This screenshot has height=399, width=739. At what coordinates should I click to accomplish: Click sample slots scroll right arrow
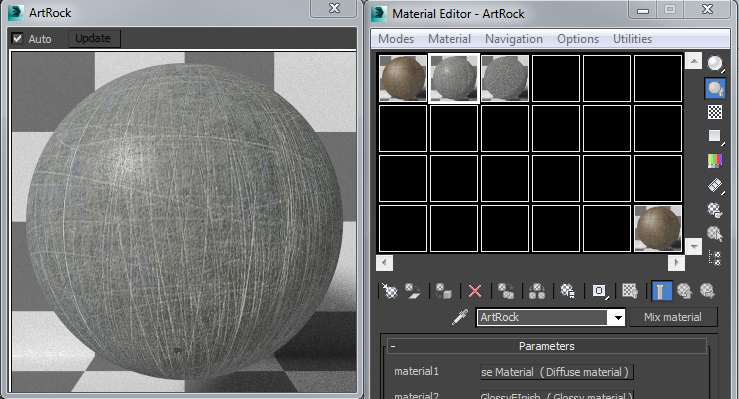click(x=676, y=262)
